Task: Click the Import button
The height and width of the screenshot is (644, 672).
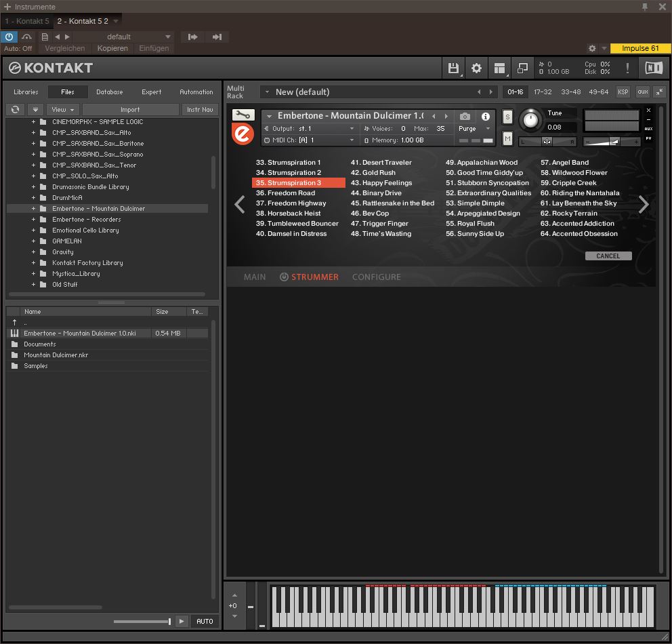Action: tap(130, 109)
